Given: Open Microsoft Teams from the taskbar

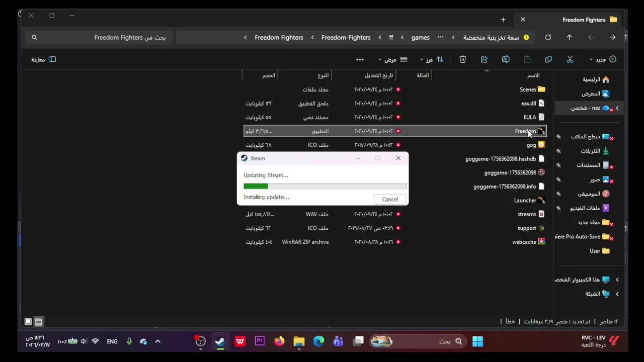Looking at the screenshot, I should [338, 341].
